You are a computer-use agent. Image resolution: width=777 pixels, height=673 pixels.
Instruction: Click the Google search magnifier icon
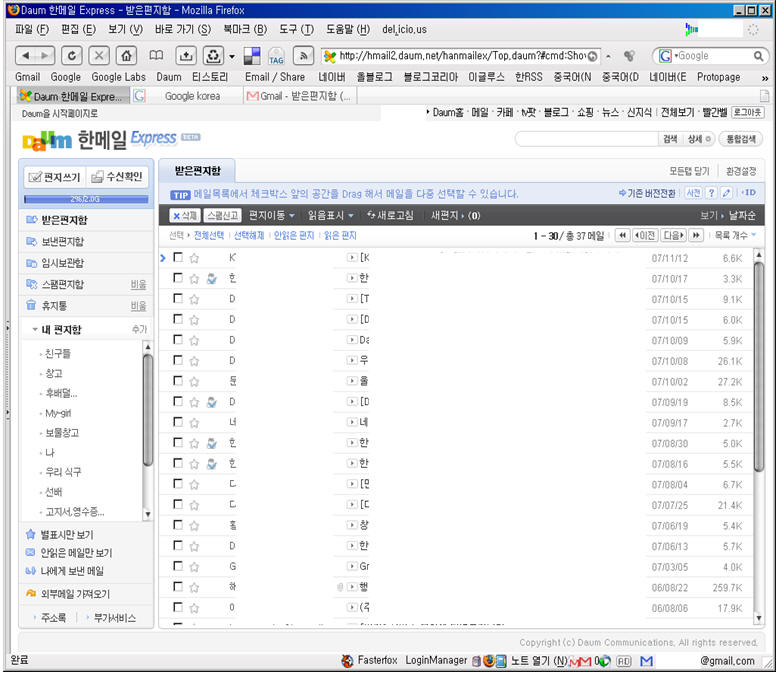click(x=758, y=56)
